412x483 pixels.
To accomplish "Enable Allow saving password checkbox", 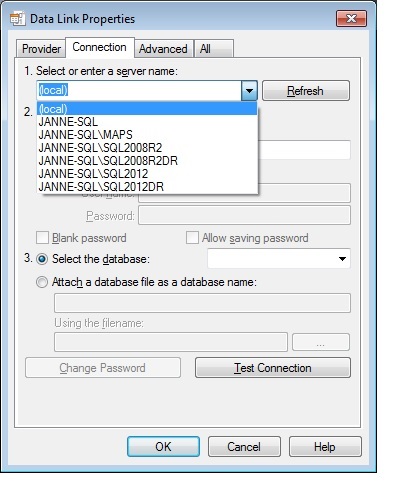I will pos(192,238).
